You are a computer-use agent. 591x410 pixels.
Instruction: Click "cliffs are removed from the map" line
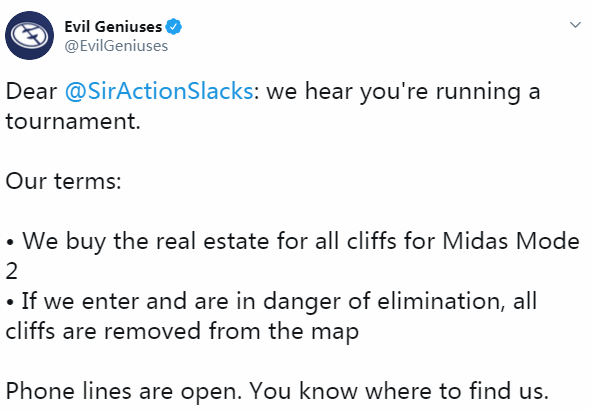182,332
